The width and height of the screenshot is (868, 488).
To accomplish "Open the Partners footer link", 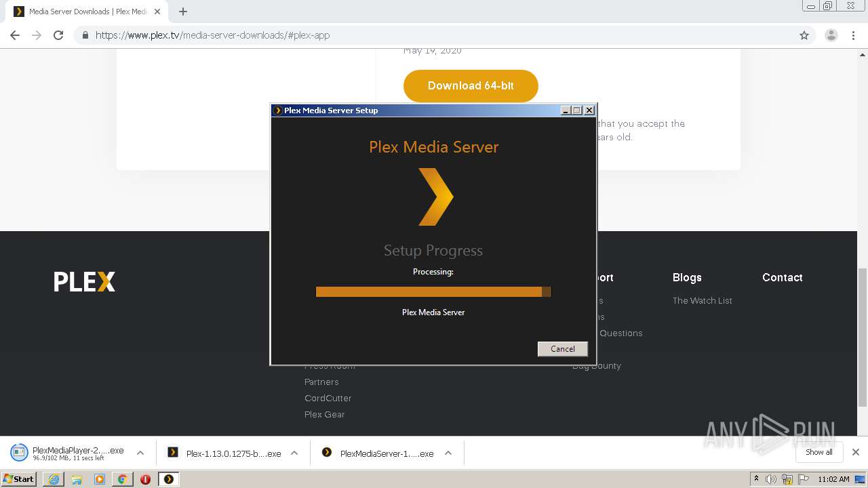I will point(321,382).
